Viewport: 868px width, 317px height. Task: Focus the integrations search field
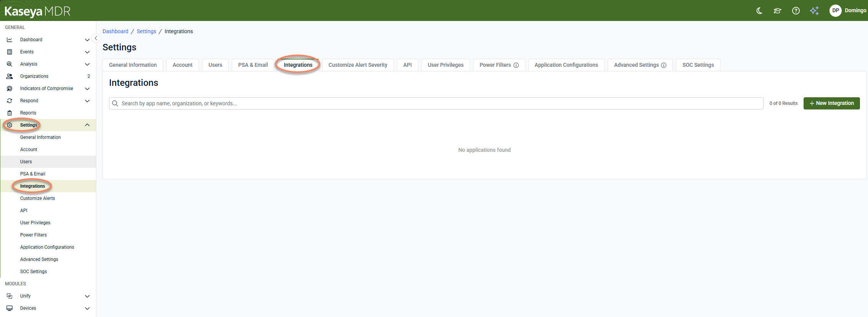[436, 103]
